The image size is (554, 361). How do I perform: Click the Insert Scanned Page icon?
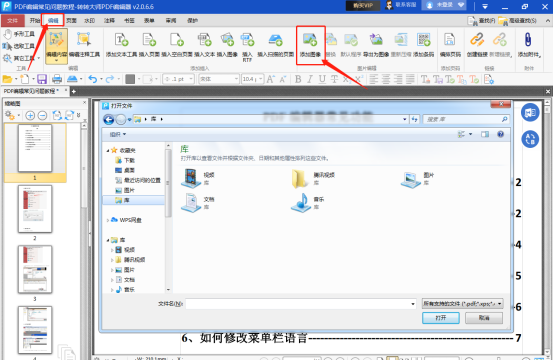[275, 40]
